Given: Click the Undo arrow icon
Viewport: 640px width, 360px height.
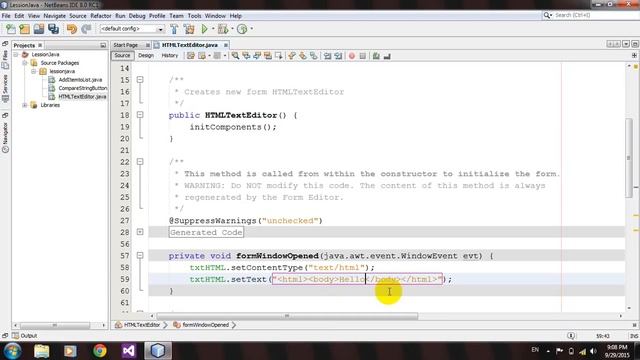Looking at the screenshot, I should (x=72, y=29).
